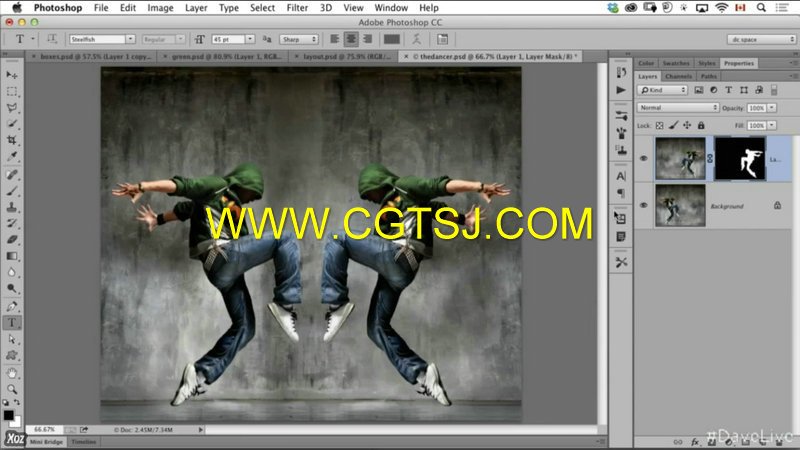Viewport: 800px width, 450px height.
Task: Center the text alignment
Action: pos(351,39)
